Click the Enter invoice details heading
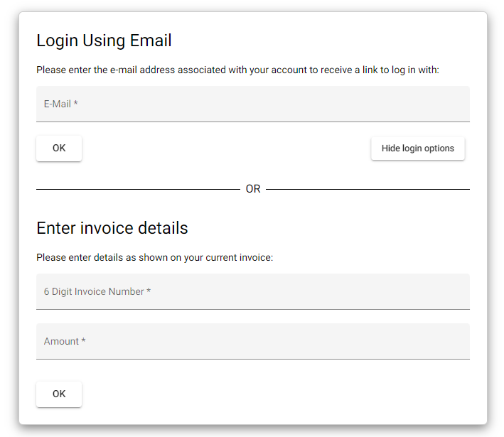This screenshot has width=504, height=437. click(112, 228)
